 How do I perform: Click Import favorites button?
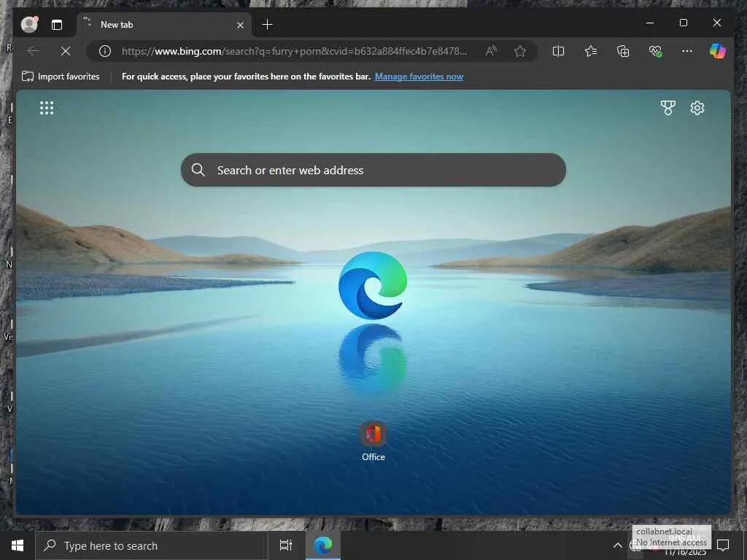coord(61,76)
